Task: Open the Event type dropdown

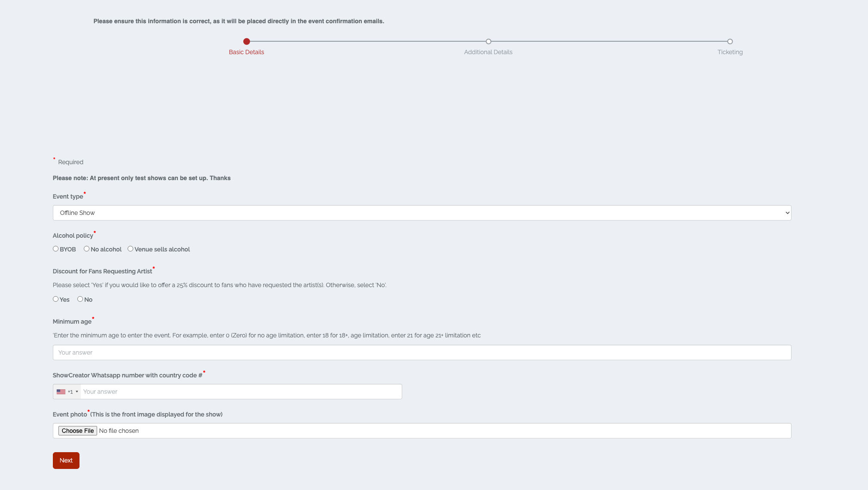Action: tap(421, 213)
